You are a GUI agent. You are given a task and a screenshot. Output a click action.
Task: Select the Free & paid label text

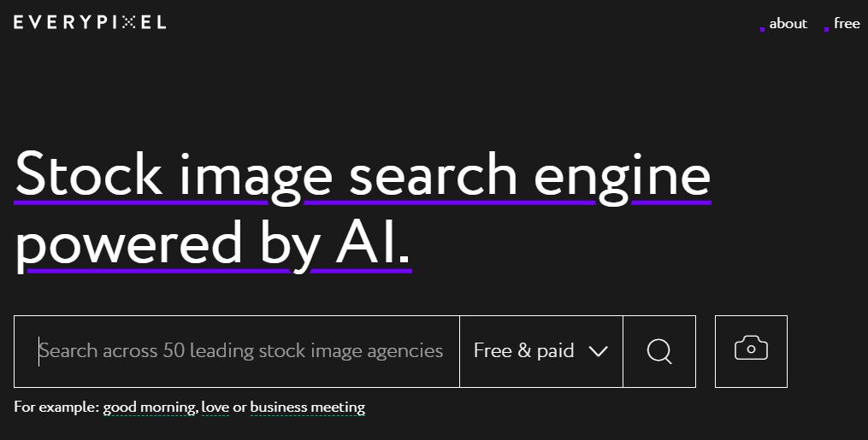[523, 351]
